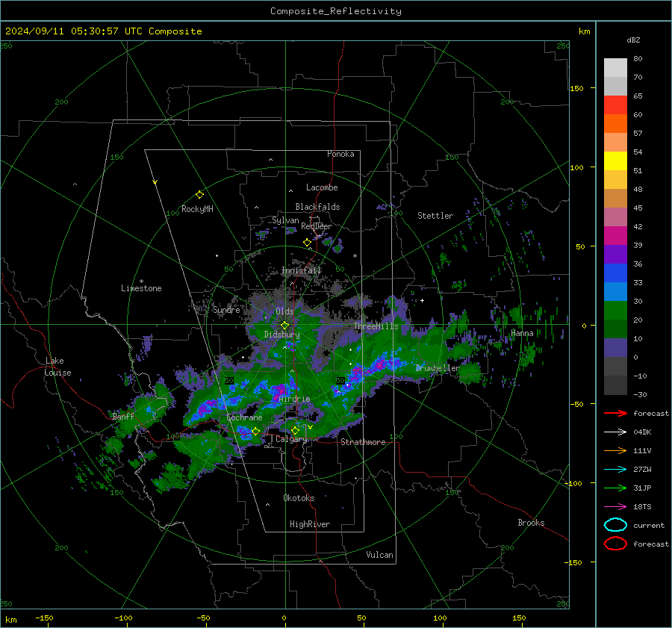Click the Stettler city label
The image size is (672, 628).
(x=435, y=216)
